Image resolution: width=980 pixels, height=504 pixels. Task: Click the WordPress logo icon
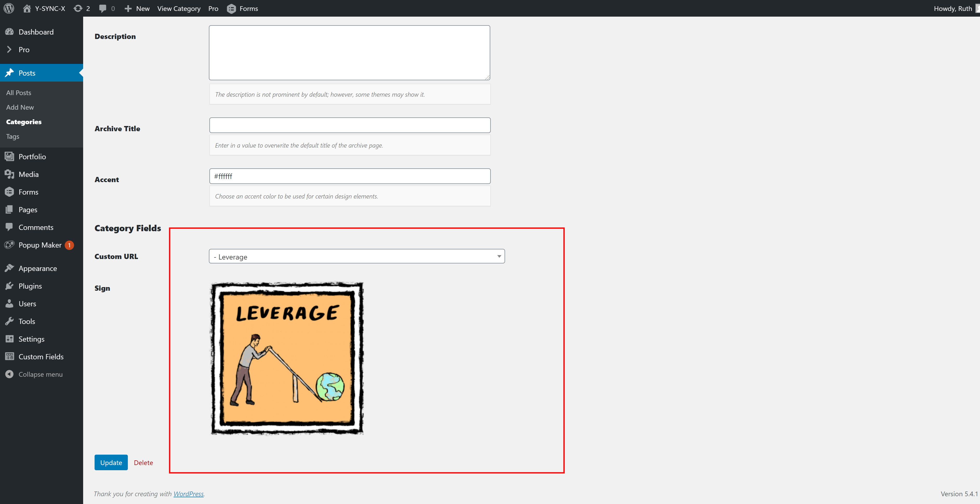pyautogui.click(x=9, y=8)
